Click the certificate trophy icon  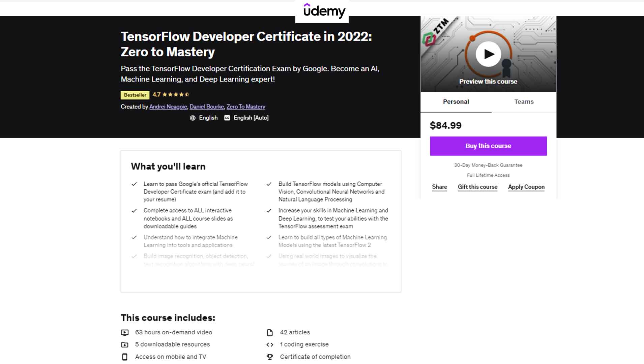tap(270, 357)
